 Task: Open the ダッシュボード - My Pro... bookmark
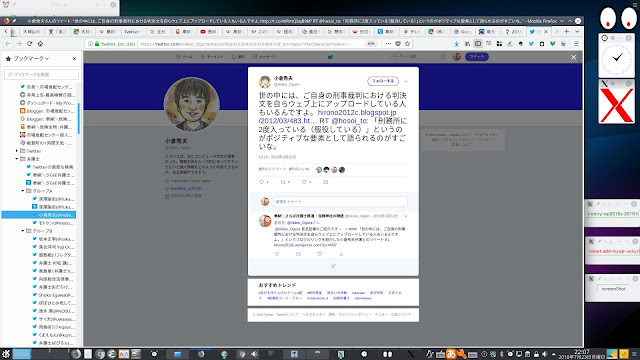coord(46,103)
